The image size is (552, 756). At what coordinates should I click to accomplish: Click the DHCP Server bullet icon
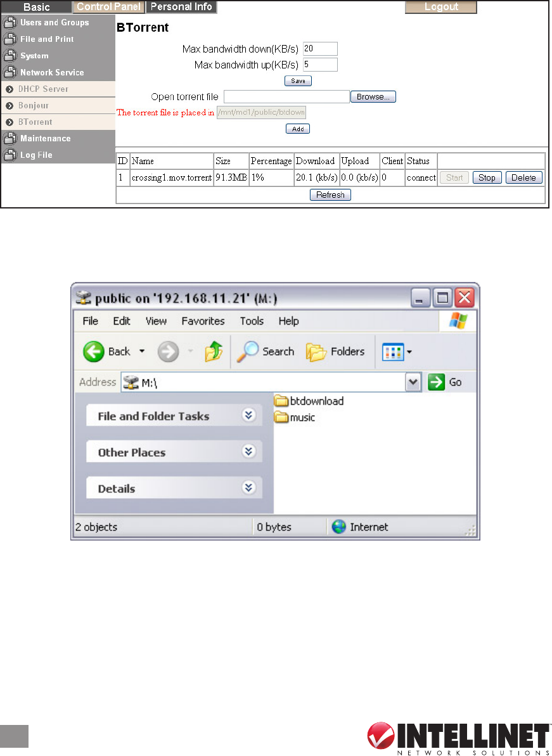(x=9, y=89)
